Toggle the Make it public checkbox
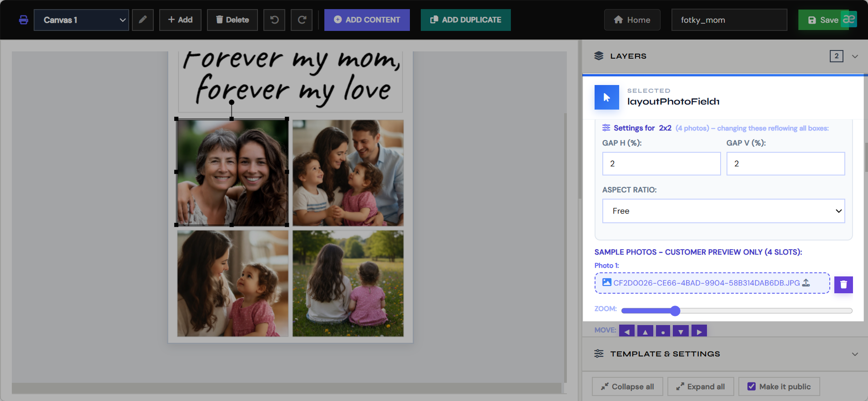 point(752,386)
